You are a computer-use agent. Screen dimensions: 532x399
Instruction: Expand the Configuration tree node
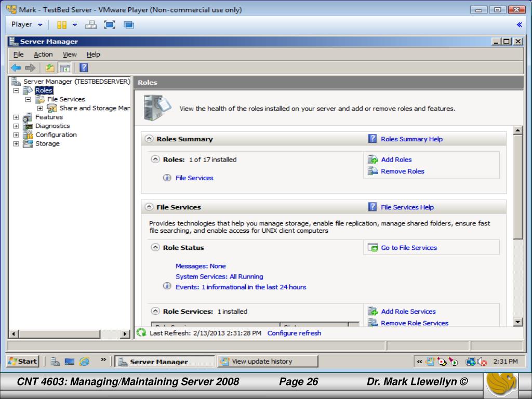(x=16, y=135)
